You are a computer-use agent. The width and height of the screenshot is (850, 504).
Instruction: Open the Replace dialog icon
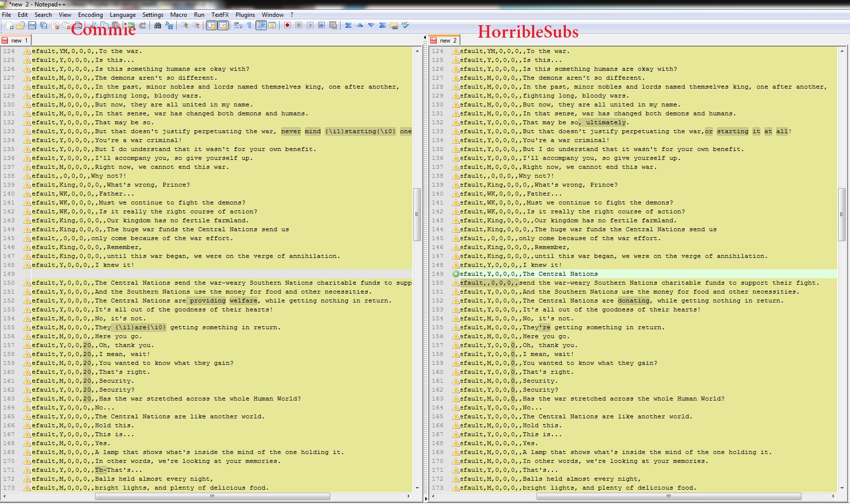click(169, 25)
